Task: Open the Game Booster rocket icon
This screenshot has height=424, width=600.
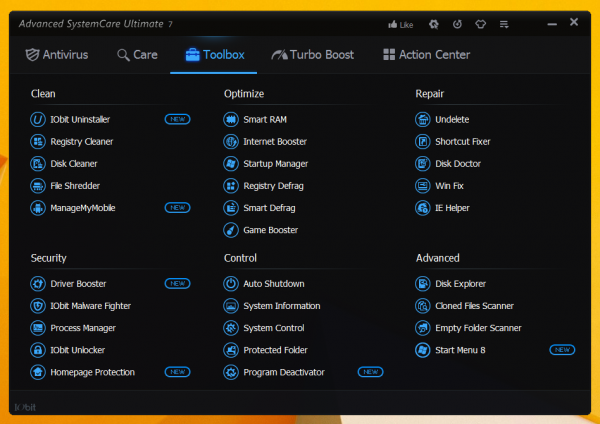Action: (x=231, y=230)
